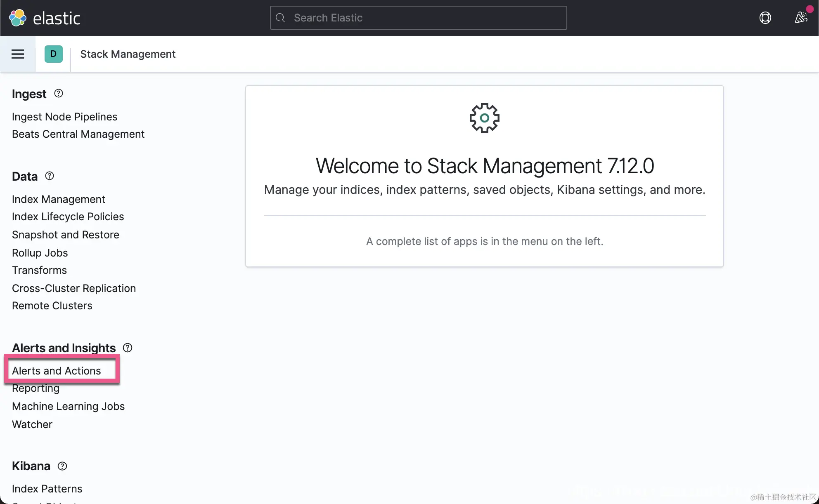Select Machine Learning Jobs

tap(69, 406)
